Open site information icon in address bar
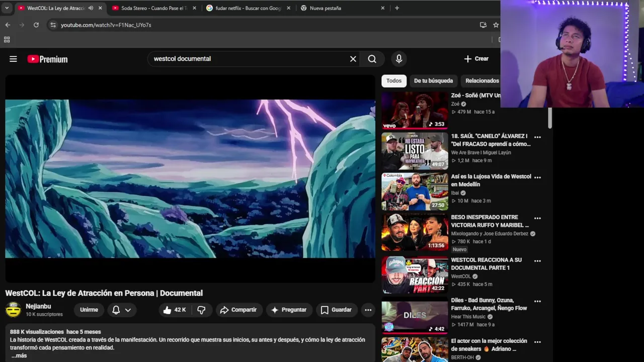This screenshot has height=362, width=644. coord(53,25)
